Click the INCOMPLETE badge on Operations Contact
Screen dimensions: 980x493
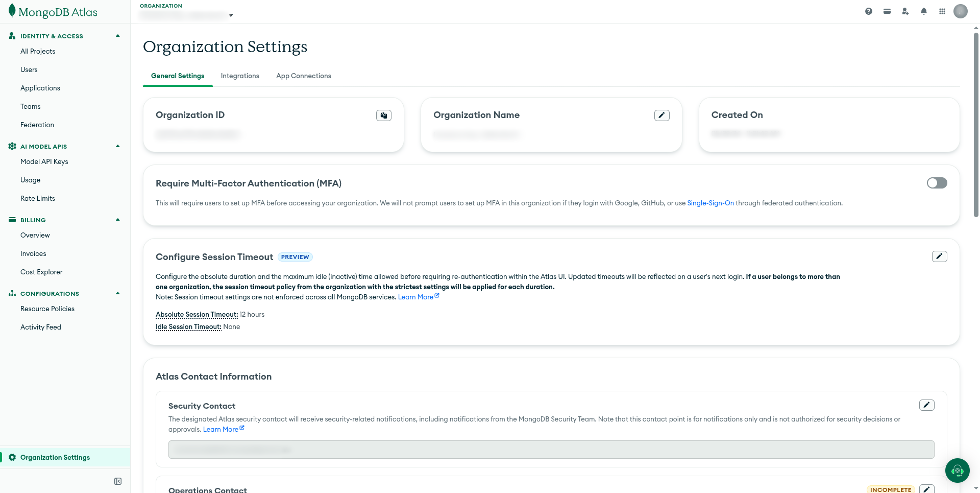click(x=891, y=489)
